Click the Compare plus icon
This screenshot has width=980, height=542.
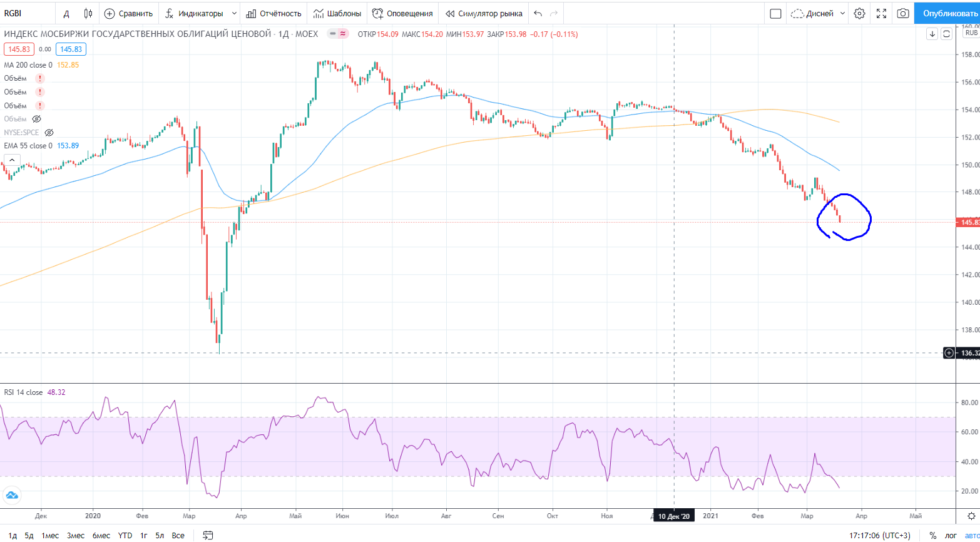(x=110, y=13)
